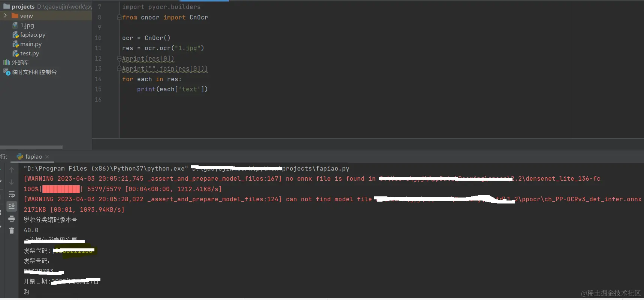Click the test.py Python file icon
This screenshot has height=300, width=644.
(x=15, y=53)
